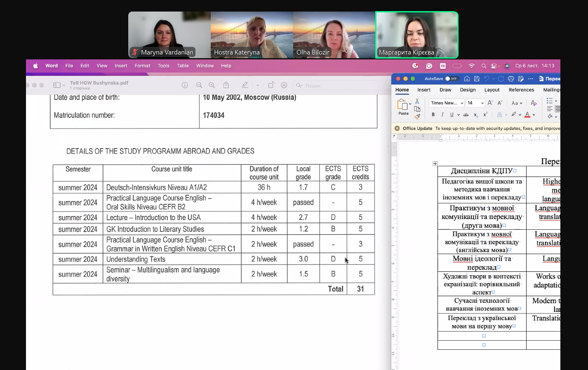Viewport: 588px width, 370px height.
Task: Cut selection with the scissors icon
Action: click(417, 101)
